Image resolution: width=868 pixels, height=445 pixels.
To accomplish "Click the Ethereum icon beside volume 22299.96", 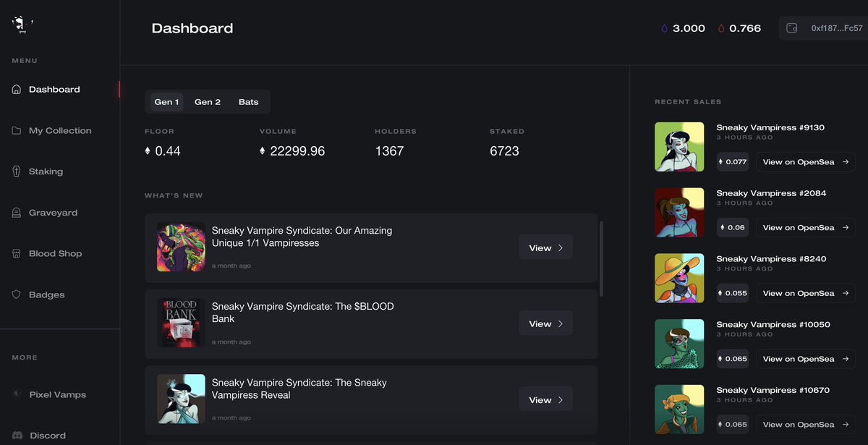I will pyautogui.click(x=263, y=151).
